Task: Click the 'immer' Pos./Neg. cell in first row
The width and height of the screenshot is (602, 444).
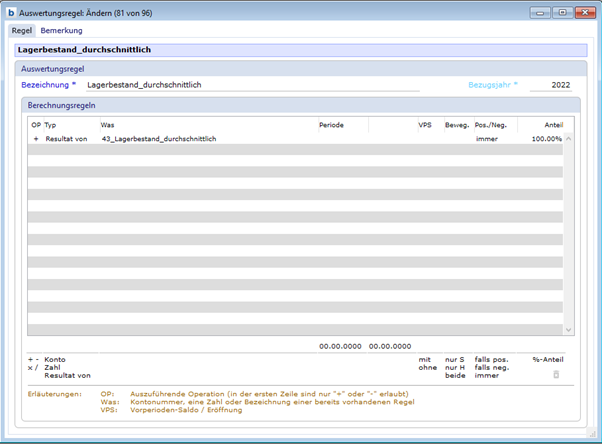Action: (486, 139)
